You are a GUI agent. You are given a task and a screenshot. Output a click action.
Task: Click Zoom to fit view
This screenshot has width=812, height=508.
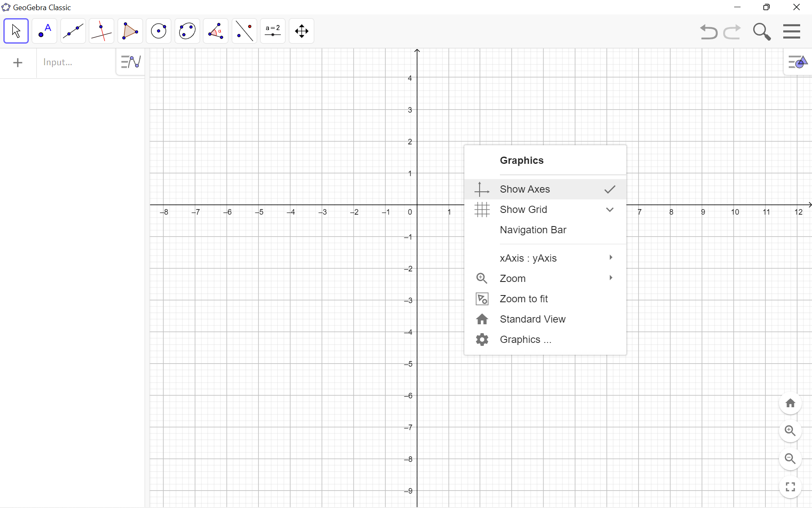pyautogui.click(x=524, y=298)
